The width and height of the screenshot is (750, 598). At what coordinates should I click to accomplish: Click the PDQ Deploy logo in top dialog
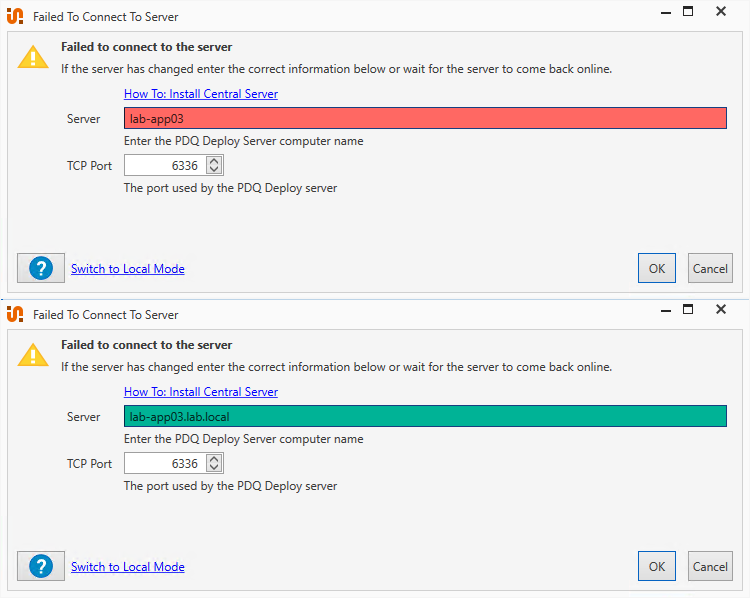click(15, 16)
